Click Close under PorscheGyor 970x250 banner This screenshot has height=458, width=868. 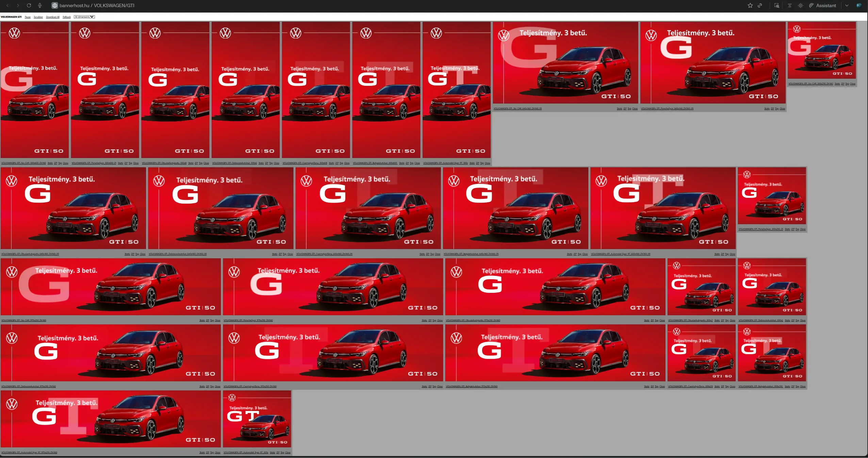440,320
